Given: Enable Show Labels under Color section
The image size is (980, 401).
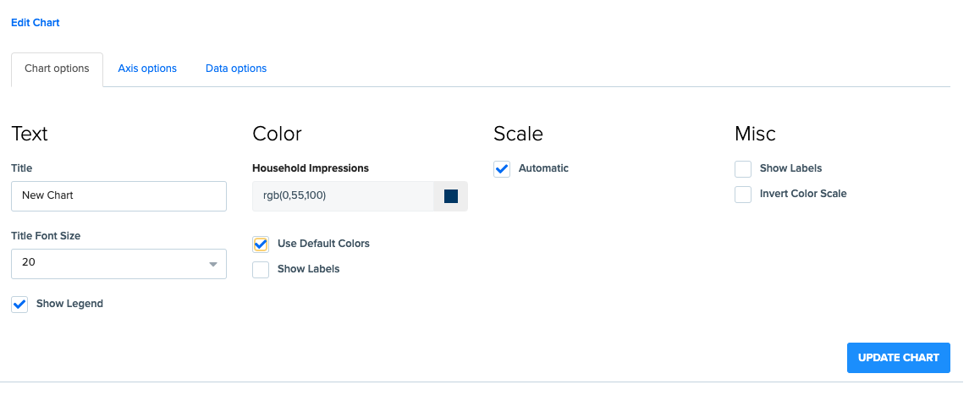Looking at the screenshot, I should point(261,269).
